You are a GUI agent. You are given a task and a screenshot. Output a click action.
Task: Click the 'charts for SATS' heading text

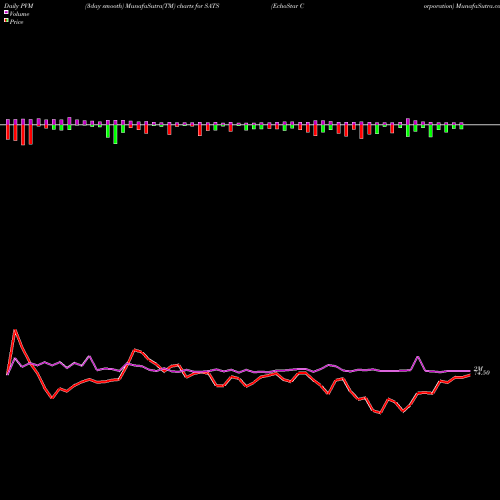point(198,6)
